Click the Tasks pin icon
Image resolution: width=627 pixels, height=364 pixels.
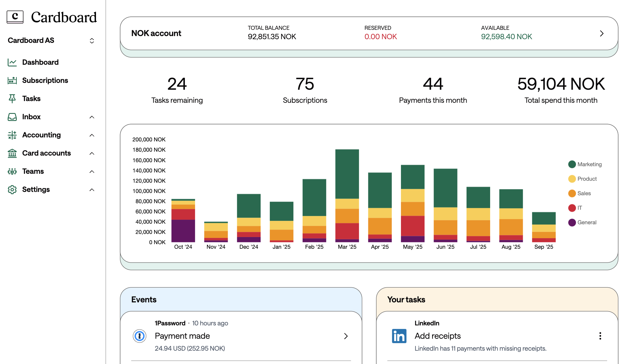(x=12, y=99)
